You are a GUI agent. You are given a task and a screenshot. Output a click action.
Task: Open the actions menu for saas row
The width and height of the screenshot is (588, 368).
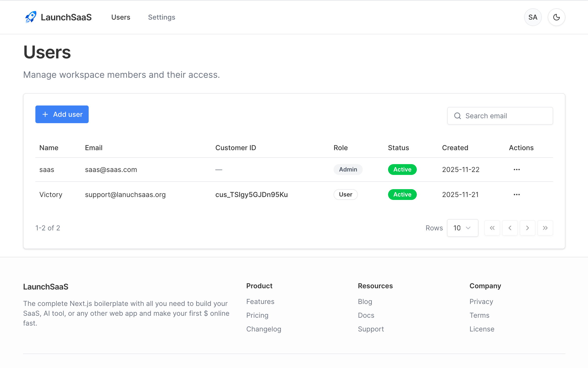517,169
